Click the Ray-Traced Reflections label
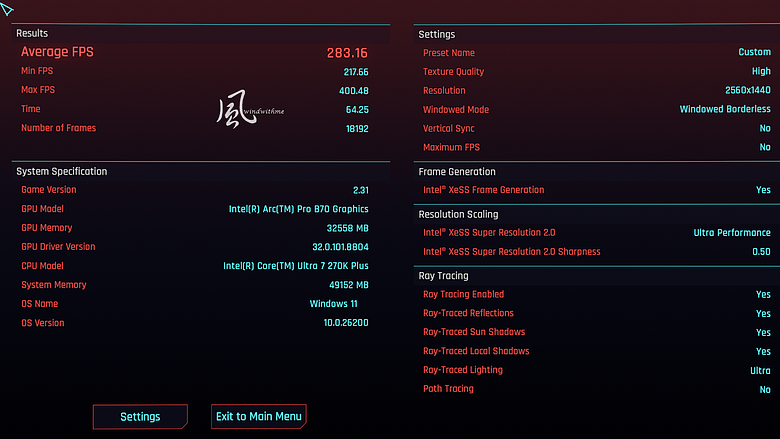This screenshot has width=780, height=439. click(468, 313)
